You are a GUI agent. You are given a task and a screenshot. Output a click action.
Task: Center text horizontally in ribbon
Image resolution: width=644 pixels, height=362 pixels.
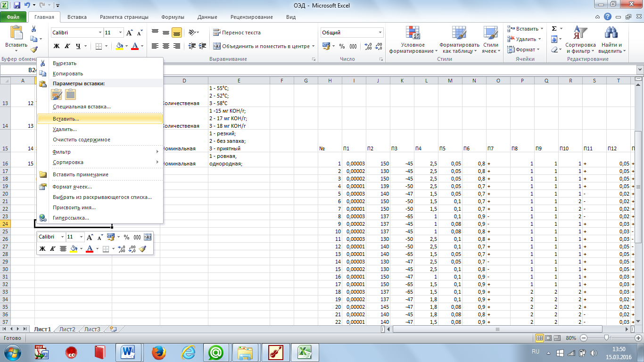[166, 46]
